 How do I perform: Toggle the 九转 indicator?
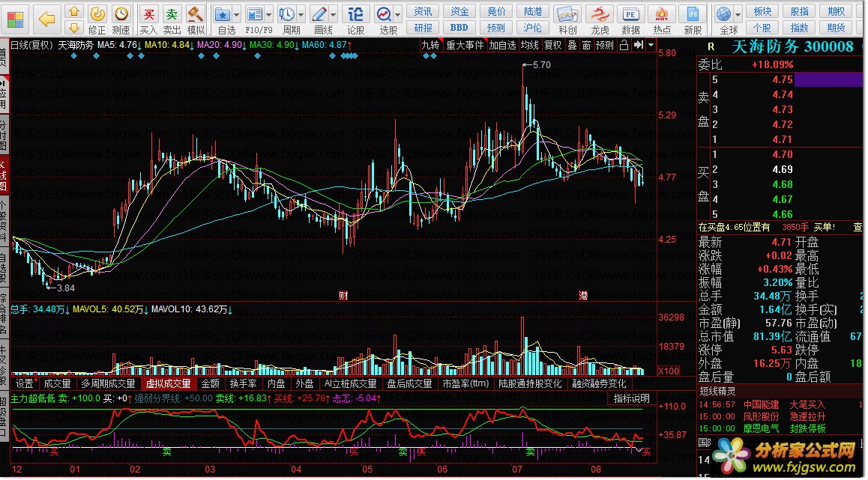(x=430, y=46)
